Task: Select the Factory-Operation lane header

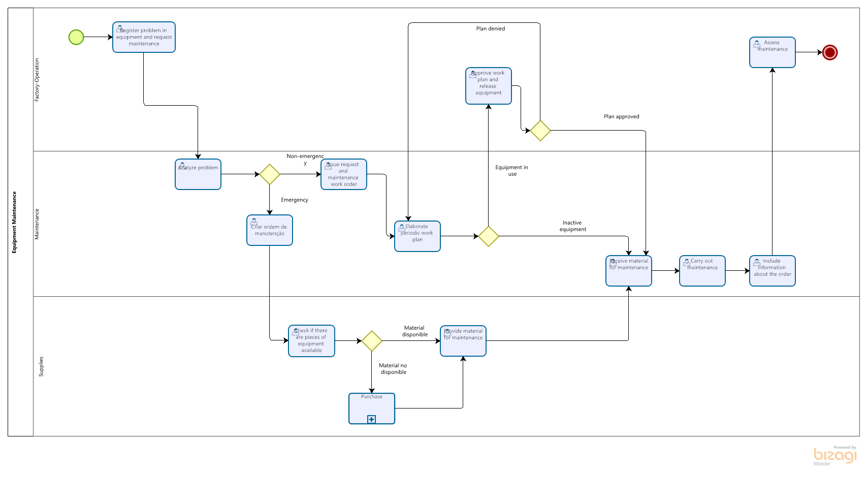Action: point(37,80)
